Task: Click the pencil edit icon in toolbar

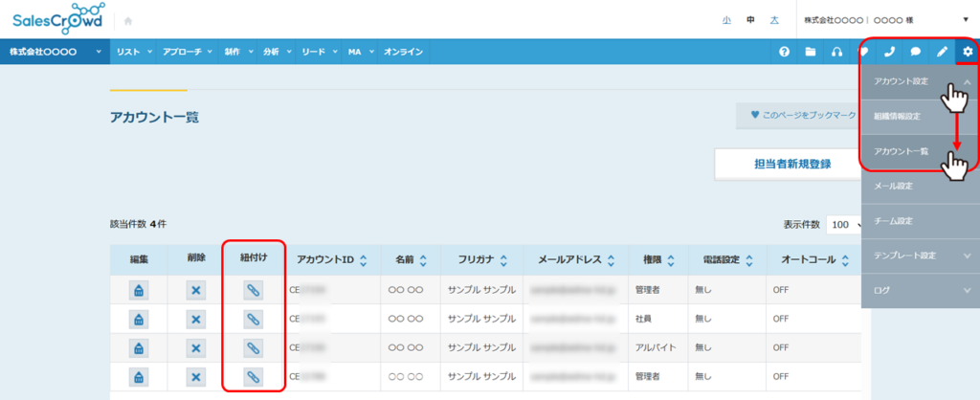Action: click(942, 52)
